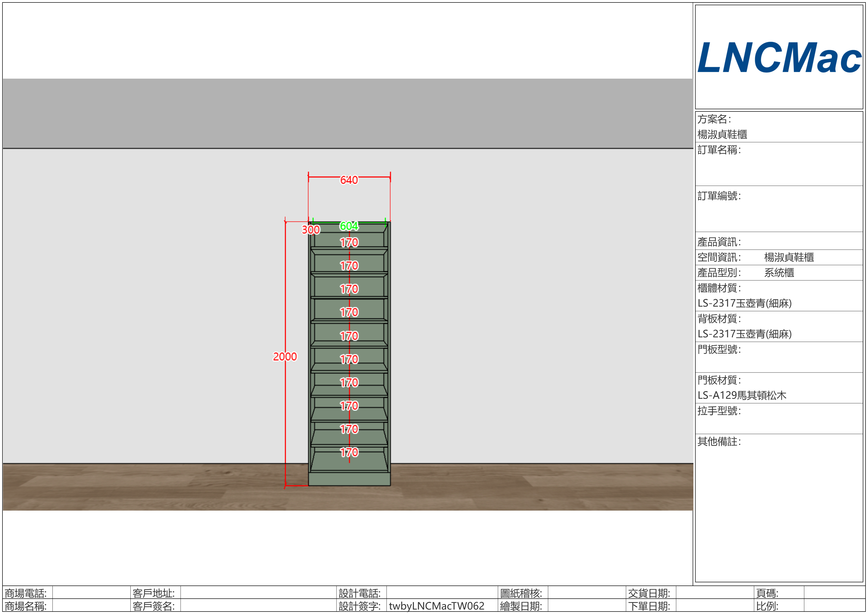The height and width of the screenshot is (614, 868).
Task: Click the cabinet base kickboard
Action: tap(349, 479)
